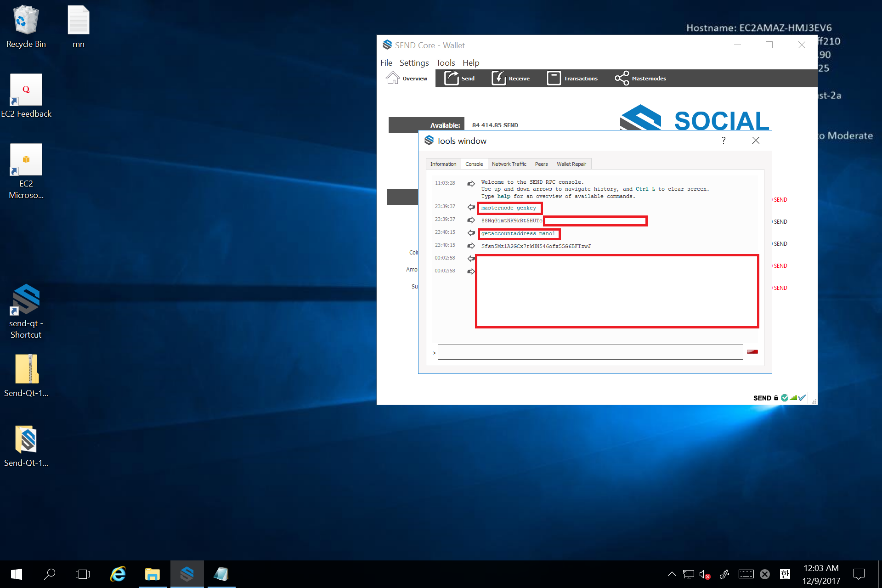
Task: Click the Korean IME tray indicator
Action: pyautogui.click(x=785, y=574)
